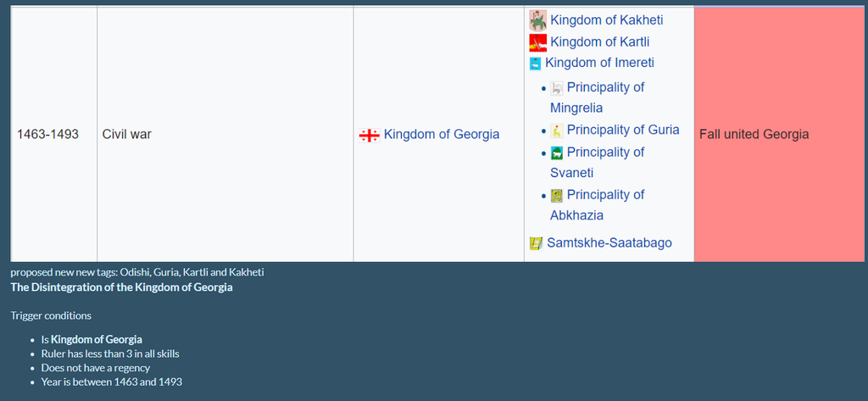Open the Kingdom of Kakheti link

coord(606,20)
